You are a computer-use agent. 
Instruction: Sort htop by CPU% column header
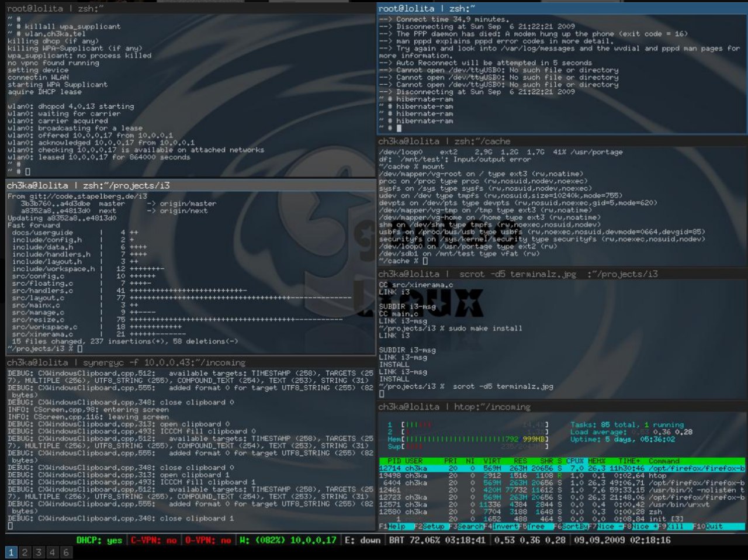575,461
